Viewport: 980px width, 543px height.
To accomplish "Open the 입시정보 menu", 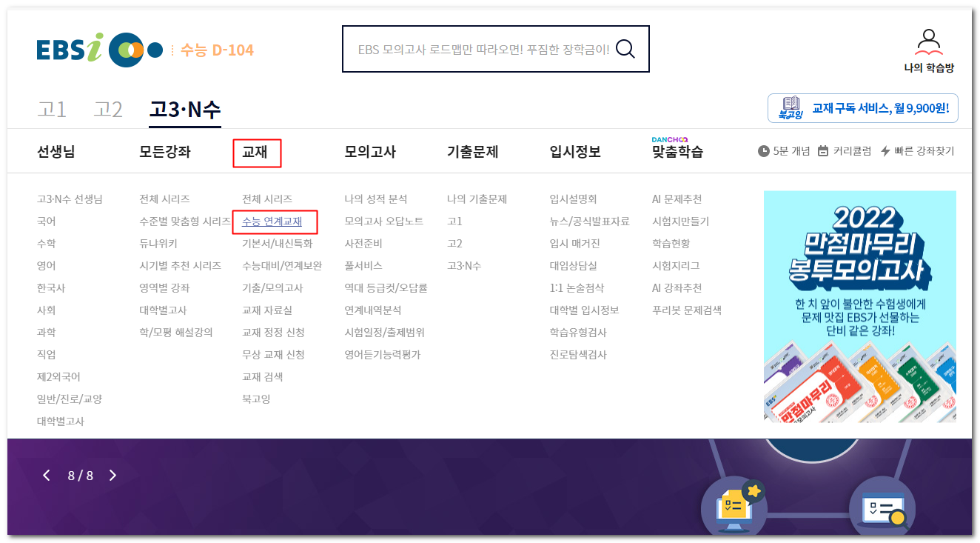I will pos(575,152).
